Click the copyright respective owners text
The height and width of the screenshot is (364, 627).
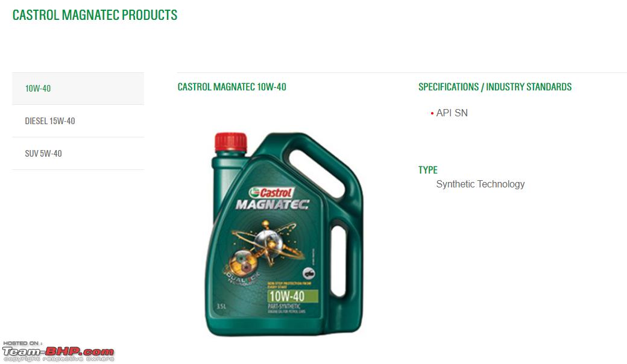pos(59,359)
